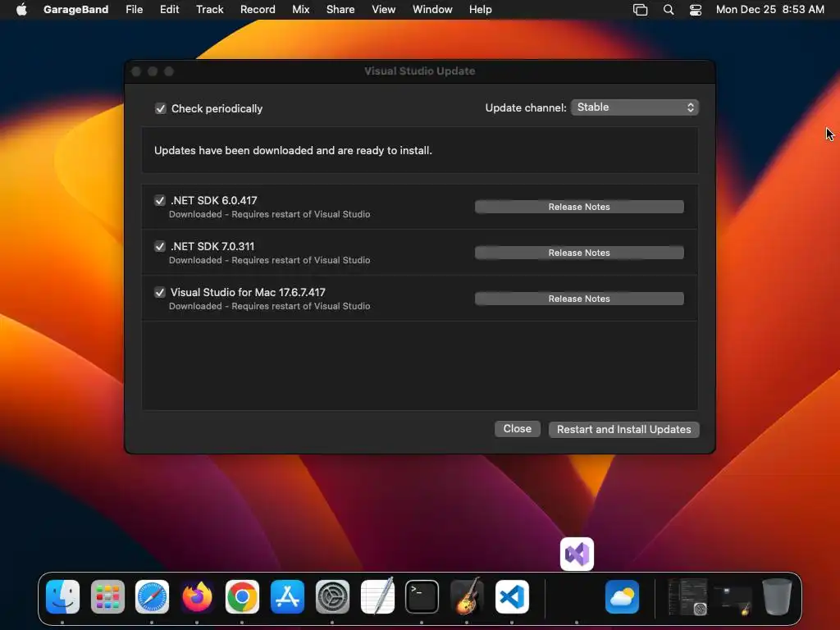
Task: Launch Firefox from the Dock
Action: click(x=197, y=596)
